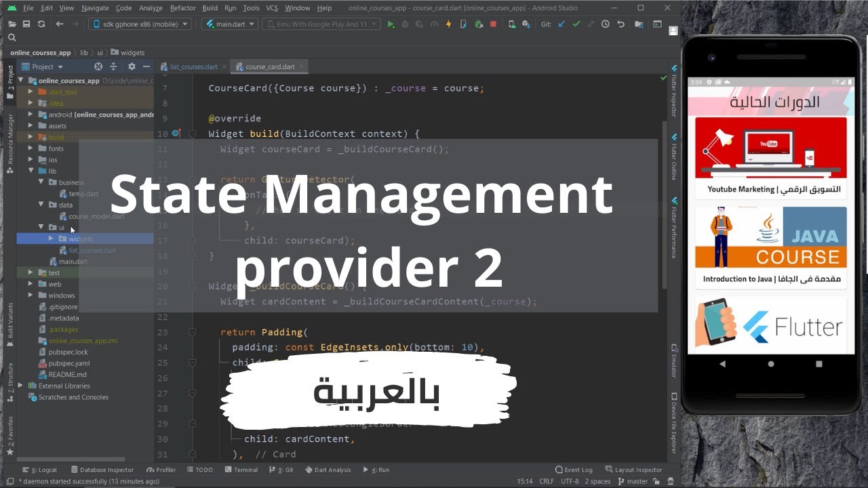The width and height of the screenshot is (868, 488).
Task: Click the red Stop button in toolbar
Action: tap(493, 24)
